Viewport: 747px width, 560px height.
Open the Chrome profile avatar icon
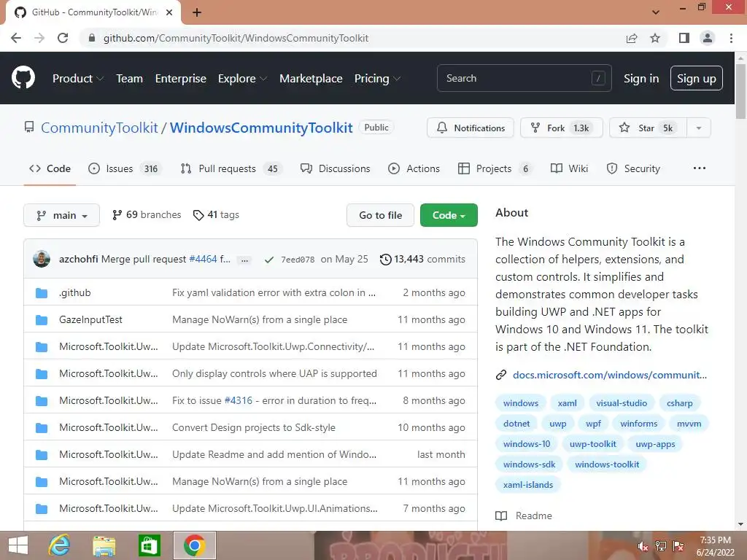coord(708,38)
